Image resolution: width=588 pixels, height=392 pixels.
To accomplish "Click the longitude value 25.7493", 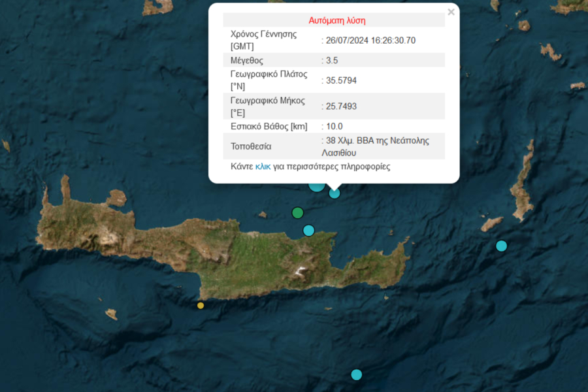I will pos(341,106).
